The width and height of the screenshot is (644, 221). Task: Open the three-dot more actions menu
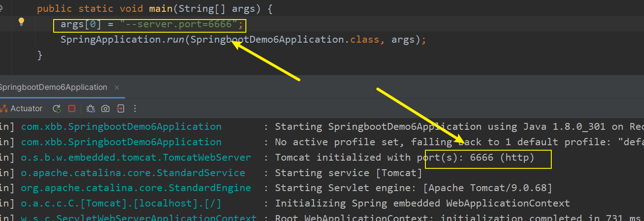(x=135, y=108)
